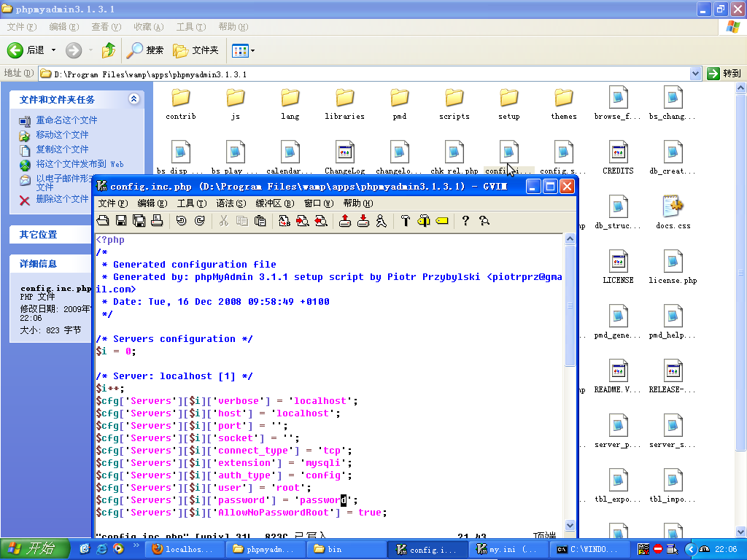Launch Internet Explorer from Quick Launch
The width and height of the screenshot is (747, 560).
click(x=101, y=549)
